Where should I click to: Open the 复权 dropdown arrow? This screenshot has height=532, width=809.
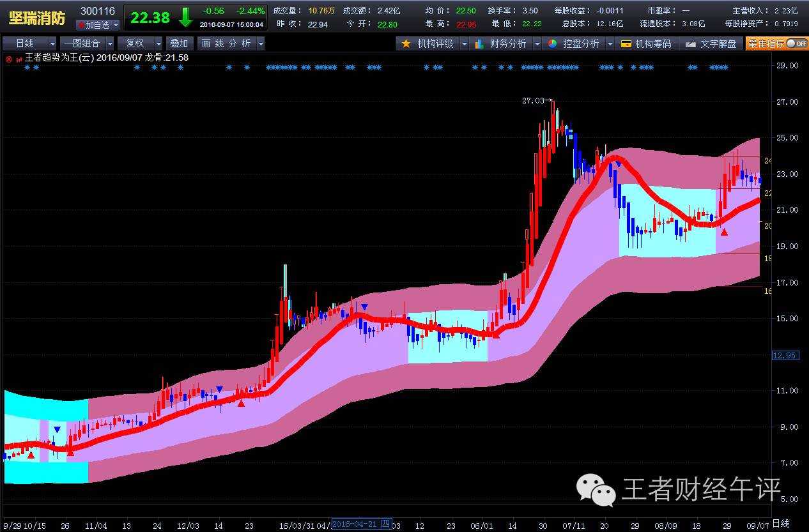pyautogui.click(x=157, y=43)
